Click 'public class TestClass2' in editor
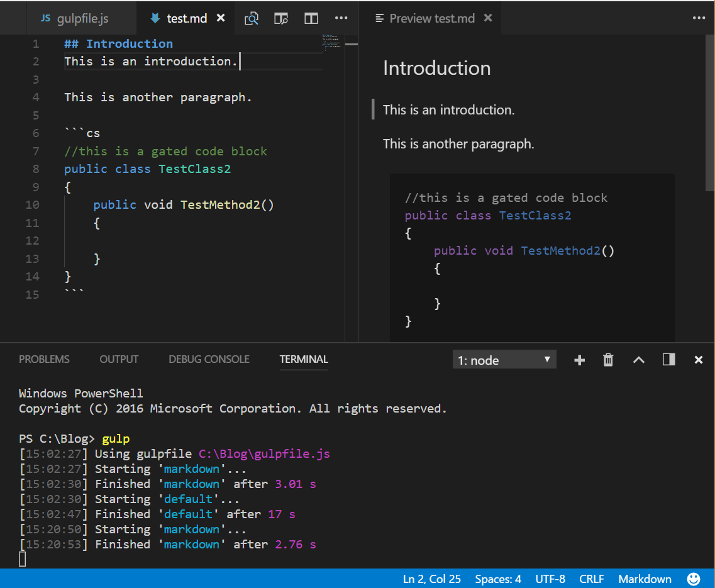The image size is (715, 588). pyautogui.click(x=147, y=169)
